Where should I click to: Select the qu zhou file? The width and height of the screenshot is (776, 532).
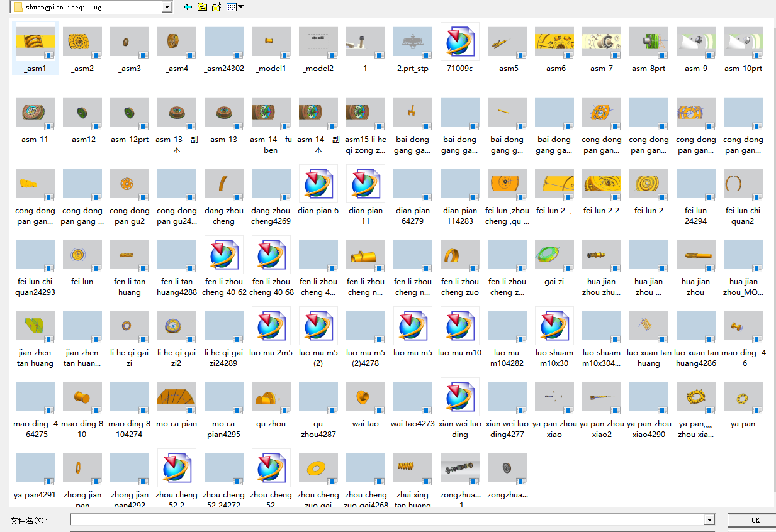pyautogui.click(x=271, y=404)
